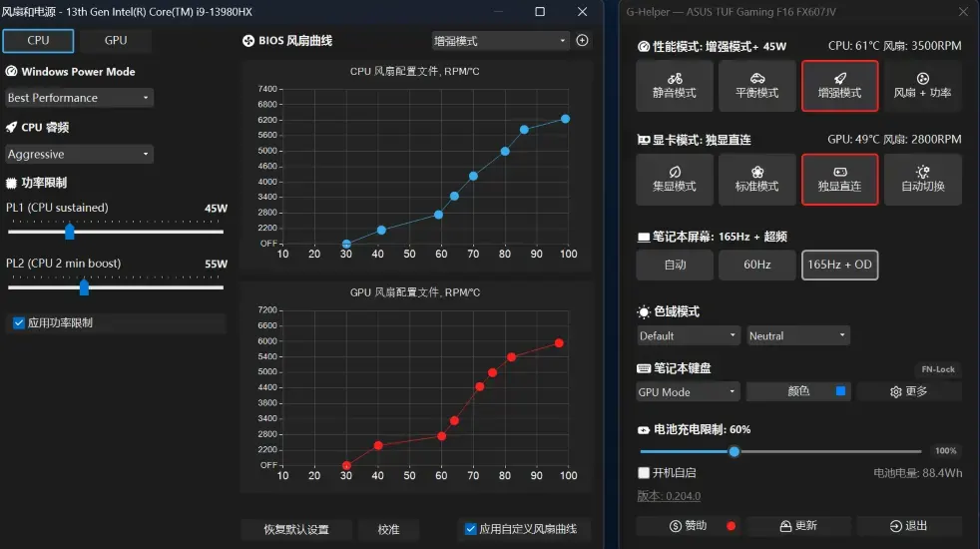Open the Neutral color temperature dropdown

click(798, 335)
